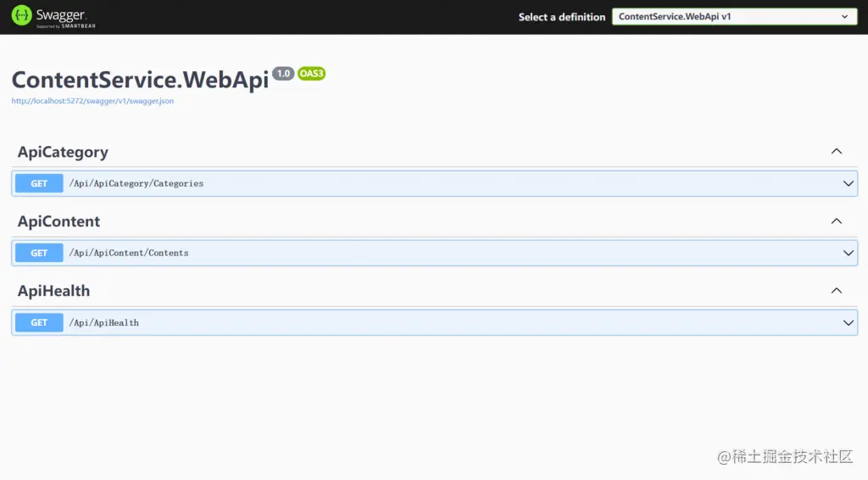Click the ApiContent tag heading
The height and width of the screenshot is (480, 868).
(x=58, y=221)
